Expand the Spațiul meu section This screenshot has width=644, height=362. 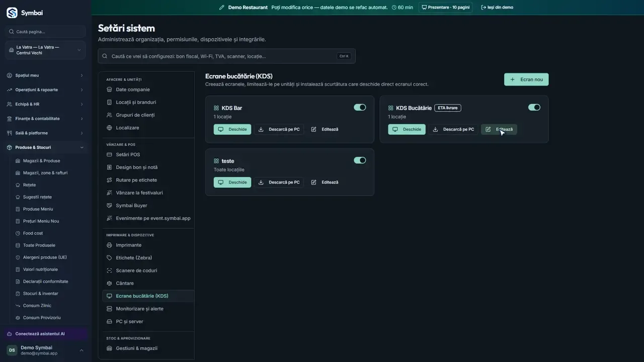(x=45, y=75)
